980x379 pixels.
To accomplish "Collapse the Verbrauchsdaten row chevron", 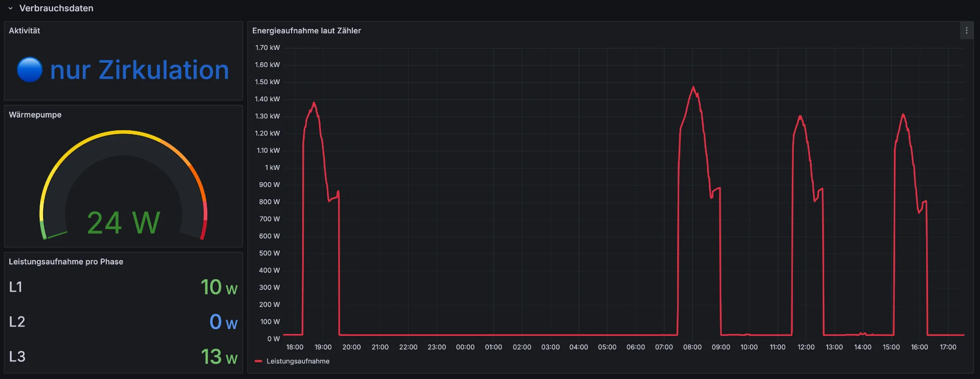I will click(10, 8).
